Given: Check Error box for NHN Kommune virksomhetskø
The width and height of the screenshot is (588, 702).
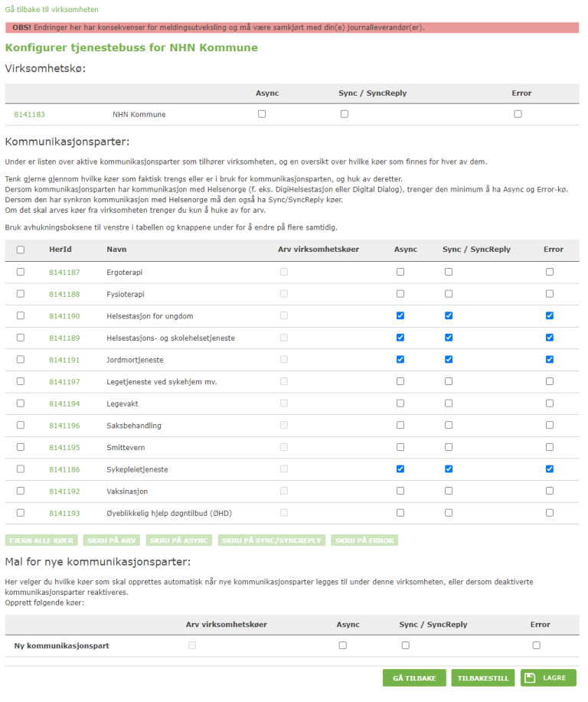Looking at the screenshot, I should 518,114.
